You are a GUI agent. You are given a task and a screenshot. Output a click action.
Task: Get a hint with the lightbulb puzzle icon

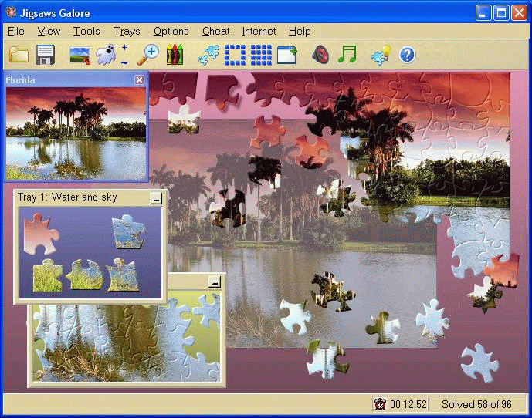tap(381, 55)
